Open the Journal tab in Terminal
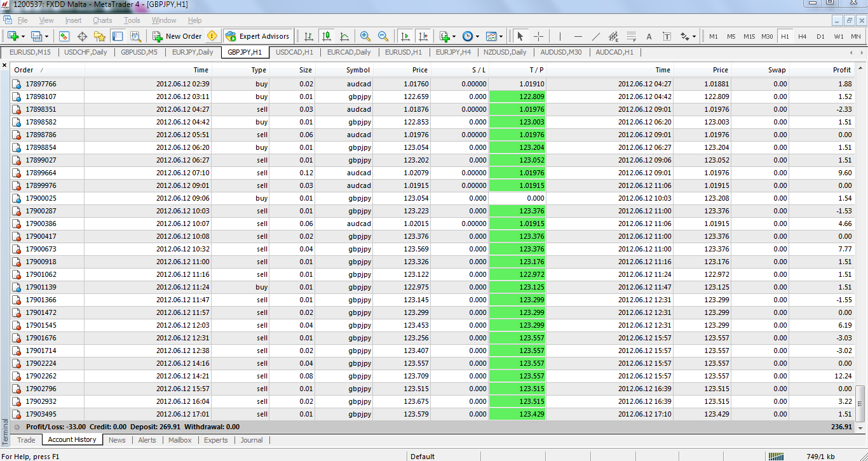 pyautogui.click(x=252, y=439)
